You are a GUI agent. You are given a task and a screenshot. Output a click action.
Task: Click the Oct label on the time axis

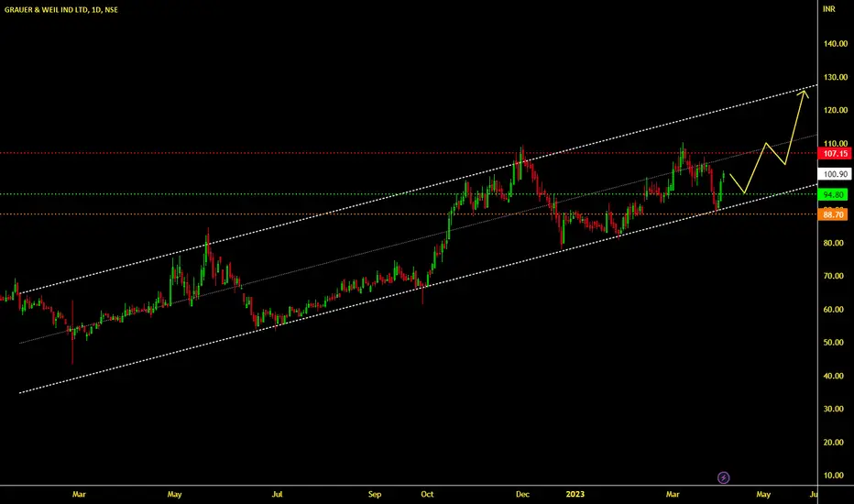[x=427, y=494]
